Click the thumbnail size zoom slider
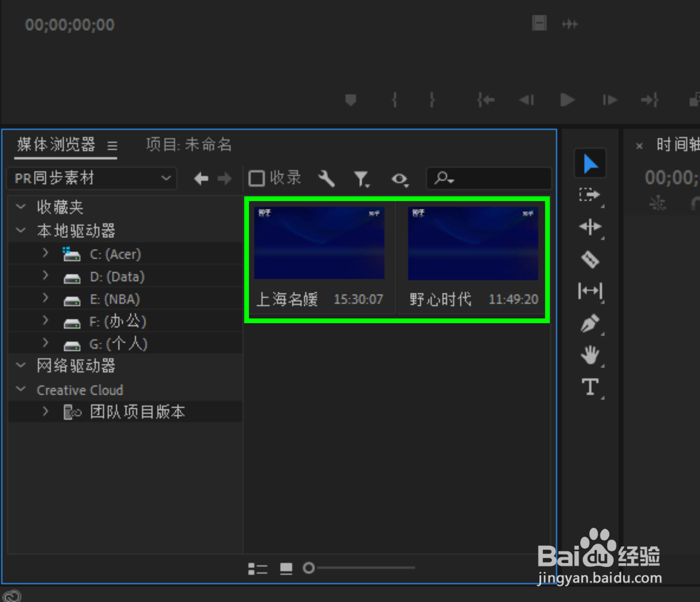The height and width of the screenshot is (602, 700). pyautogui.click(x=309, y=568)
